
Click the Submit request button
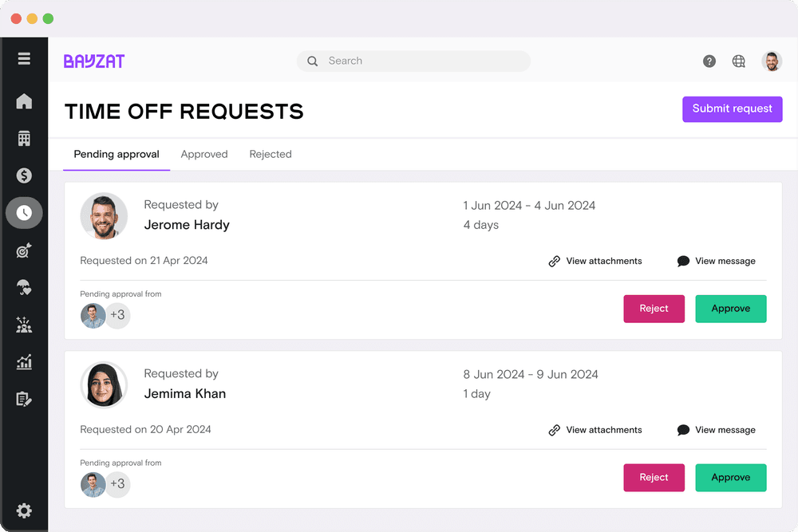(x=732, y=109)
